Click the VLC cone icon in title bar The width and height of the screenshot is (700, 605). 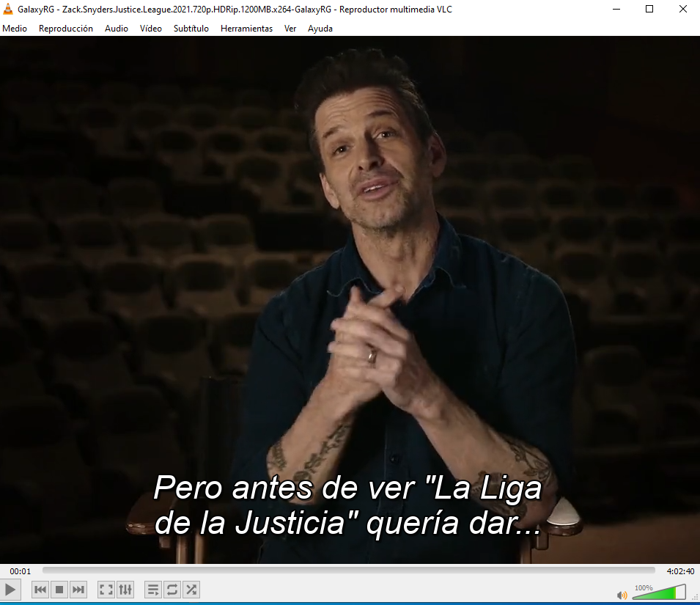click(8, 9)
